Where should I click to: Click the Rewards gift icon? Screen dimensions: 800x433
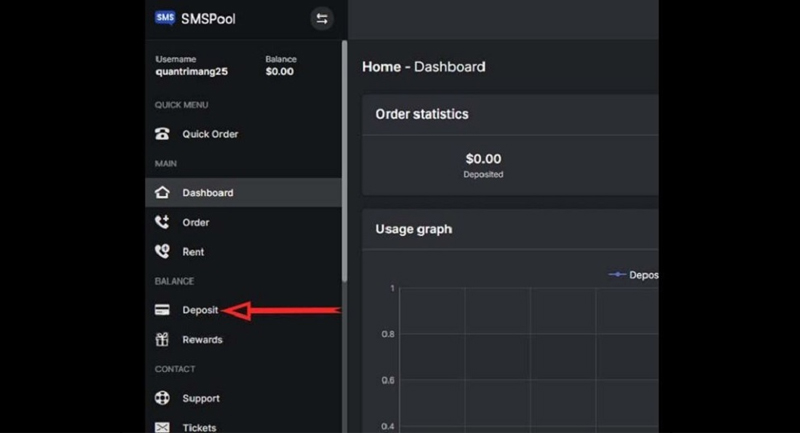click(162, 340)
